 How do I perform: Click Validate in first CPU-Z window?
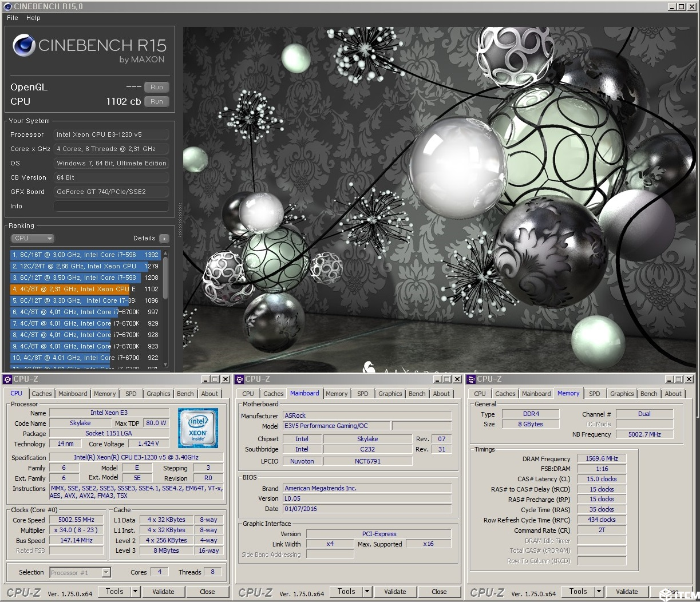[163, 592]
